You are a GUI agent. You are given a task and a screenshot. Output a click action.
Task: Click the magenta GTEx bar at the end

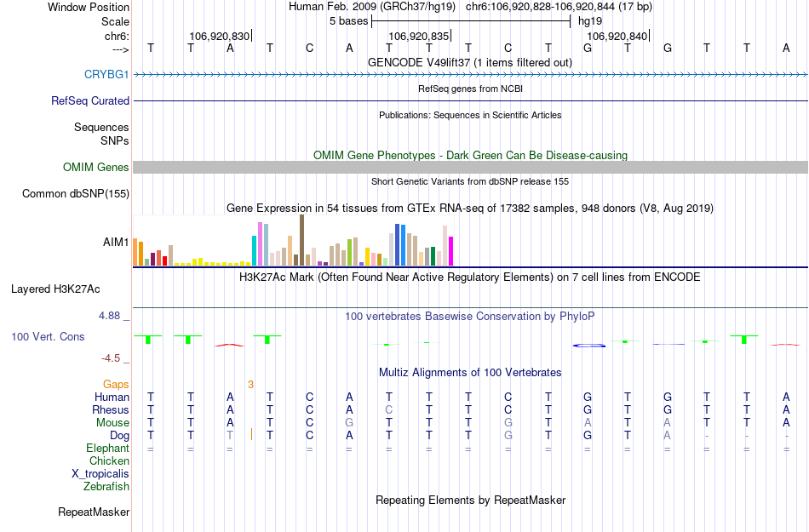click(x=451, y=251)
